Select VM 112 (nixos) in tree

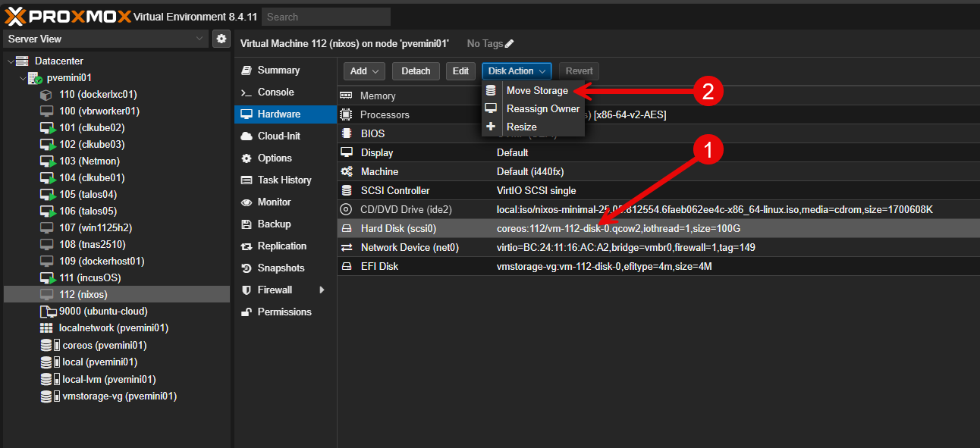coord(117,295)
